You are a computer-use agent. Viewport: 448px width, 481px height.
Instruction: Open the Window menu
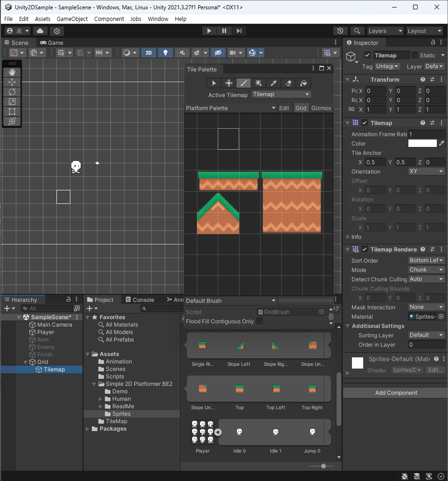(x=158, y=19)
